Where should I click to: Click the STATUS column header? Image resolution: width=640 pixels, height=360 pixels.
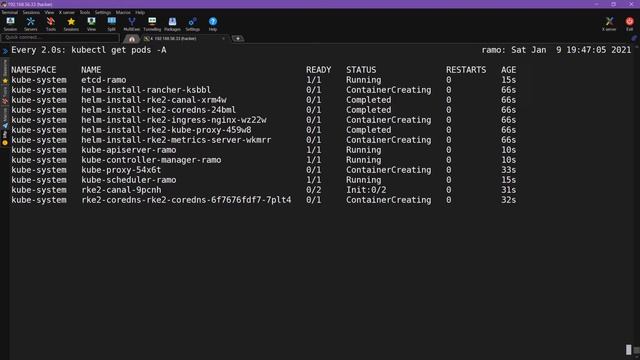361,70
